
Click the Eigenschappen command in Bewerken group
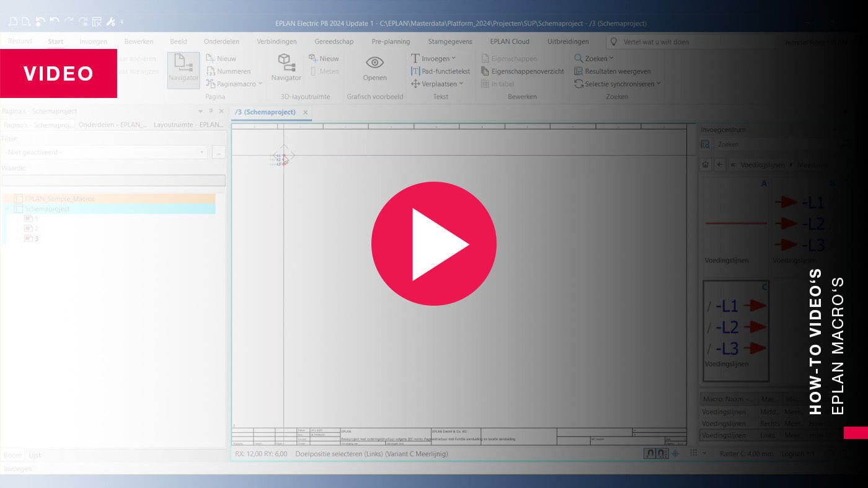tap(509, 58)
